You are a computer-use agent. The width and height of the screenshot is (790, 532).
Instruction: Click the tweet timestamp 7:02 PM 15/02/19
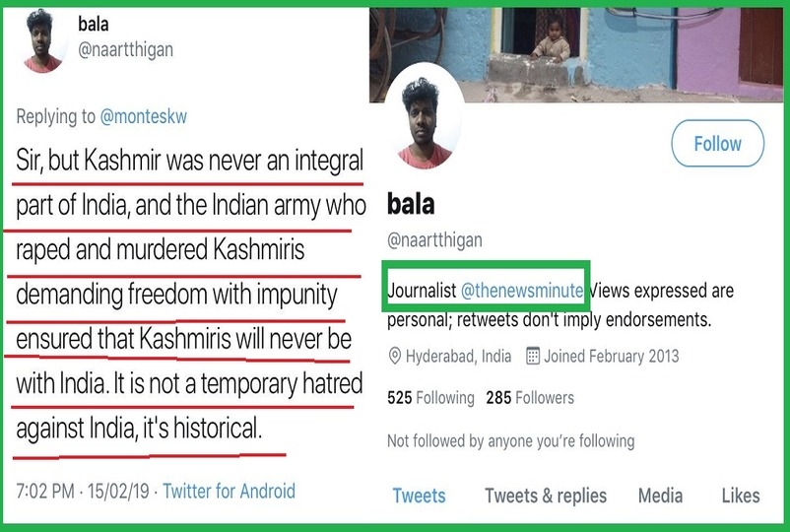[83, 491]
